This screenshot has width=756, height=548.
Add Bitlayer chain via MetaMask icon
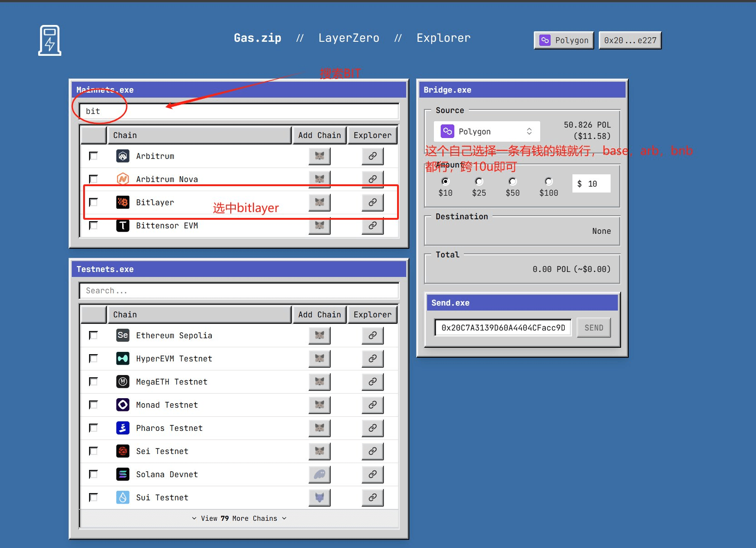(319, 202)
